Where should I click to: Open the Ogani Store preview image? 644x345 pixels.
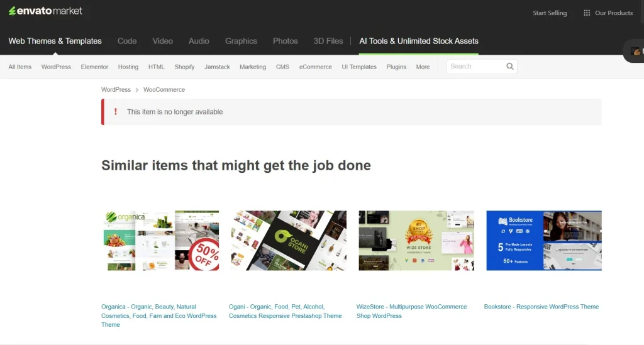tap(289, 241)
